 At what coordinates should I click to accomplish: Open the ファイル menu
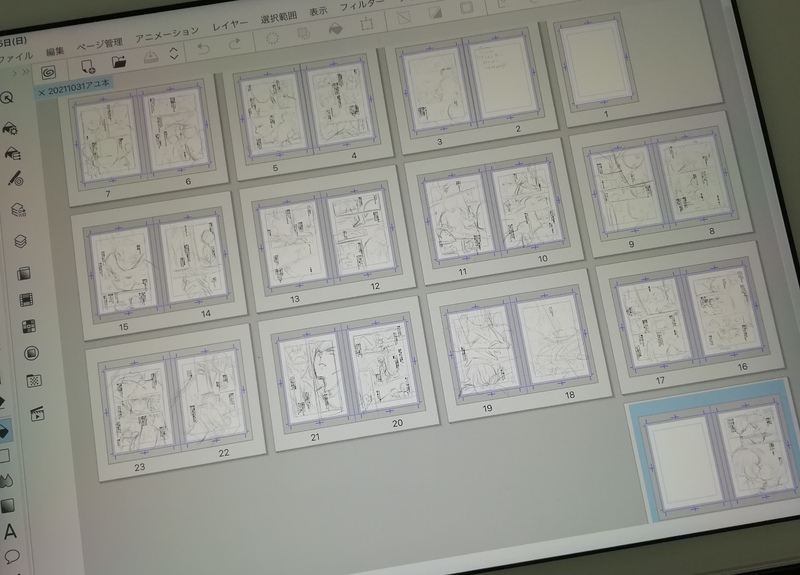pyautogui.click(x=15, y=57)
